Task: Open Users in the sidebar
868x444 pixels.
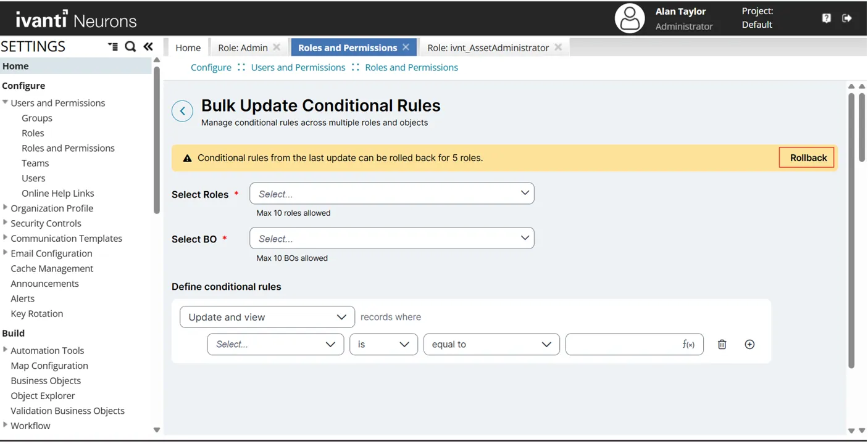Action: coord(33,178)
